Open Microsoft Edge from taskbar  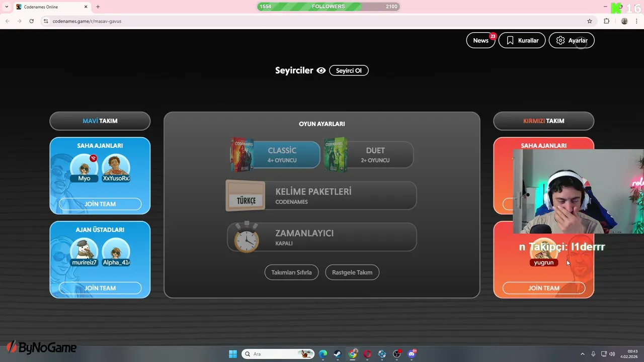tap(323, 354)
